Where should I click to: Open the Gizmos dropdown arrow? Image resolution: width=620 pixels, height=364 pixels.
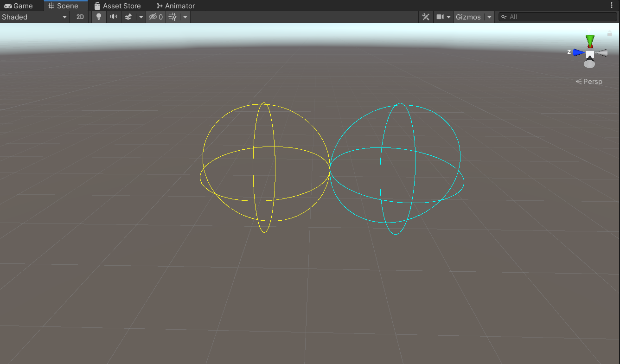point(489,17)
